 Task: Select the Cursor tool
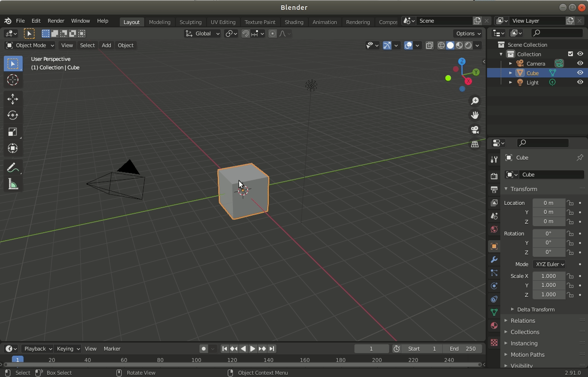point(13,80)
